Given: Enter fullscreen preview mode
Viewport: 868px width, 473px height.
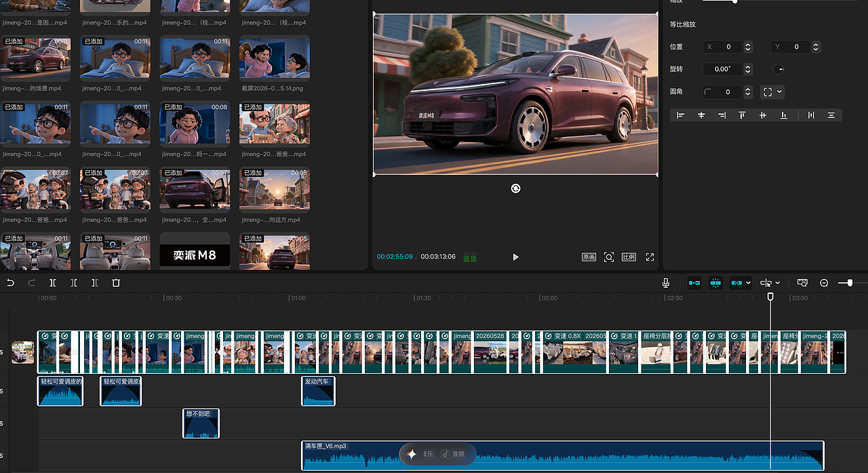Looking at the screenshot, I should [x=650, y=257].
